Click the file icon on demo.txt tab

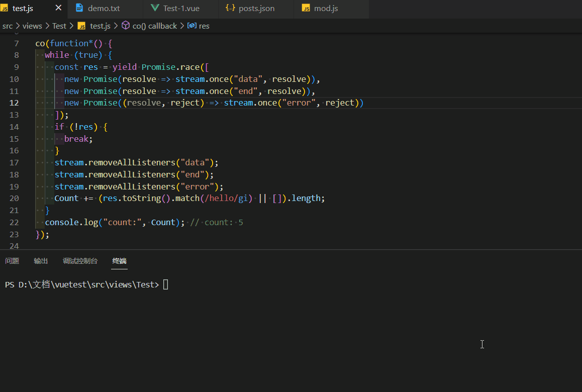click(x=79, y=8)
